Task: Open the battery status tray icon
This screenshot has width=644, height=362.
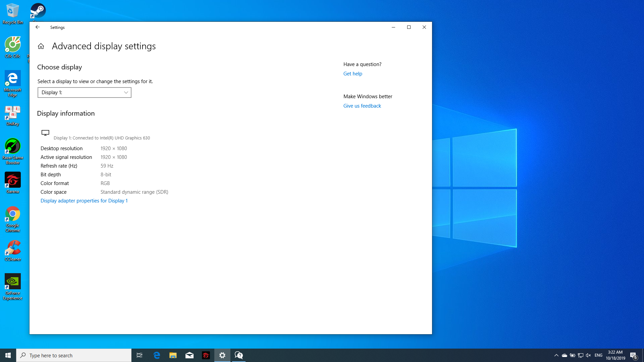Action: click(573, 355)
